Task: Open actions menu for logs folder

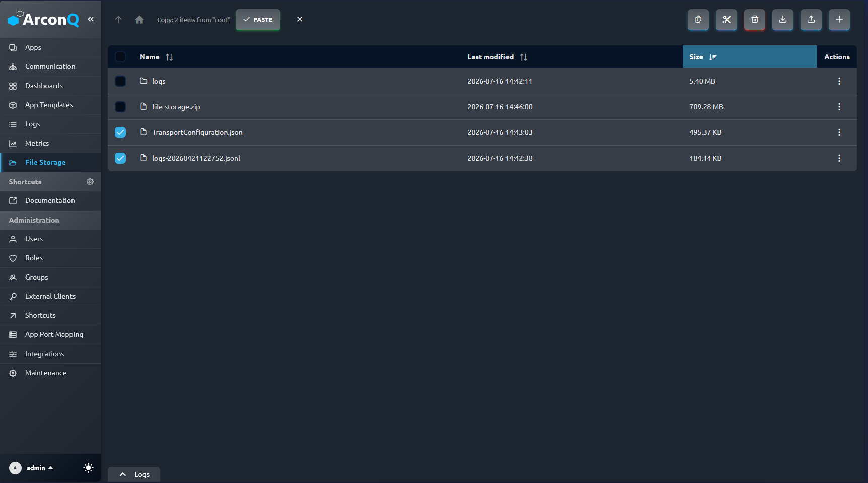Action: click(839, 81)
